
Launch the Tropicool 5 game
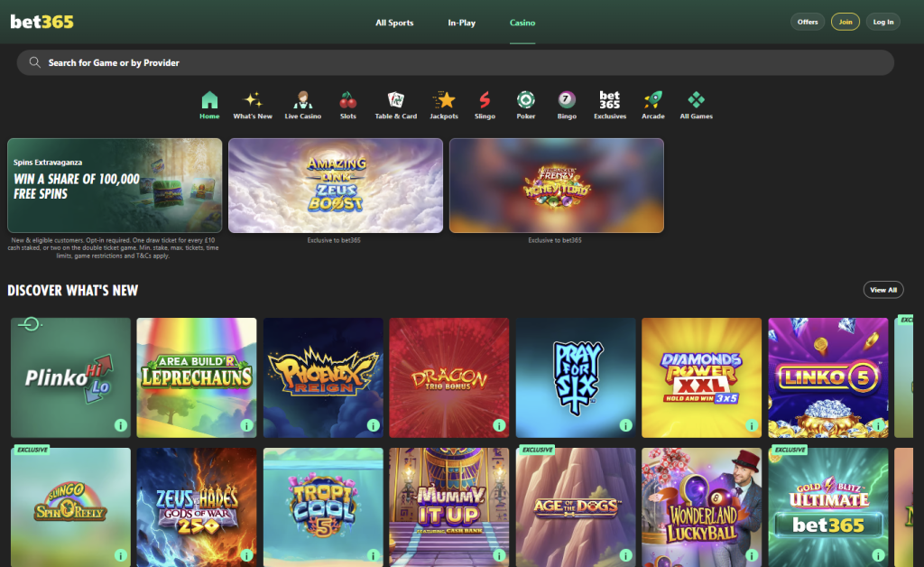tap(323, 507)
